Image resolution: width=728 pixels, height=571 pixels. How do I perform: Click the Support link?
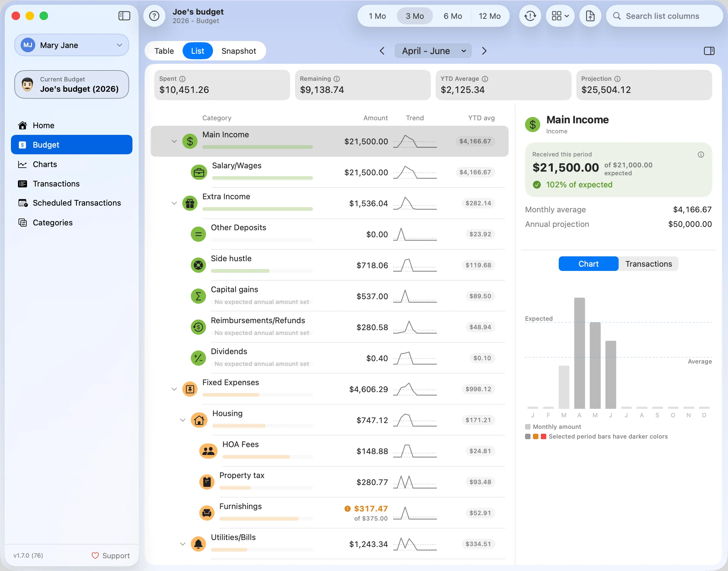(111, 556)
